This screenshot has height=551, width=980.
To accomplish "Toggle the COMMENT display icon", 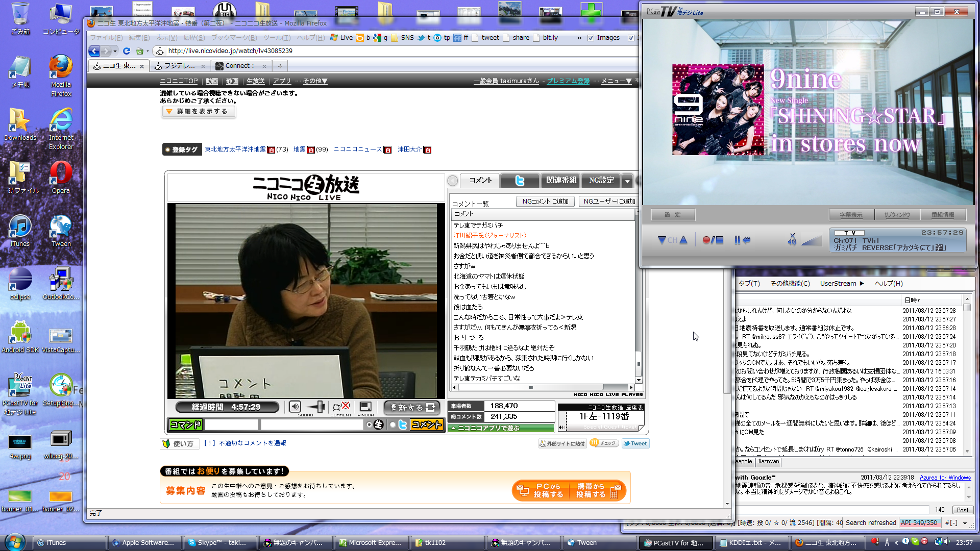I will tap(340, 407).
